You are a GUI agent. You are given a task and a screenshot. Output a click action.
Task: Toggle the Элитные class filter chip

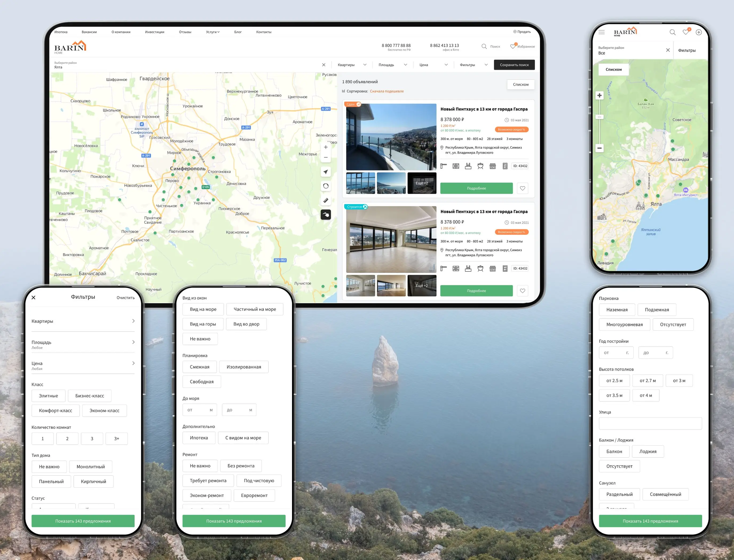(48, 396)
